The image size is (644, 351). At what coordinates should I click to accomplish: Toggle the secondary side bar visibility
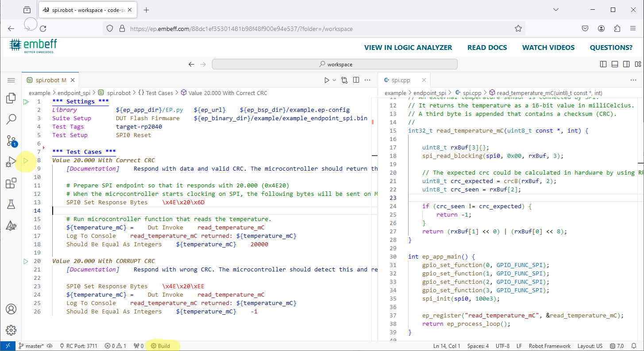[625, 64]
